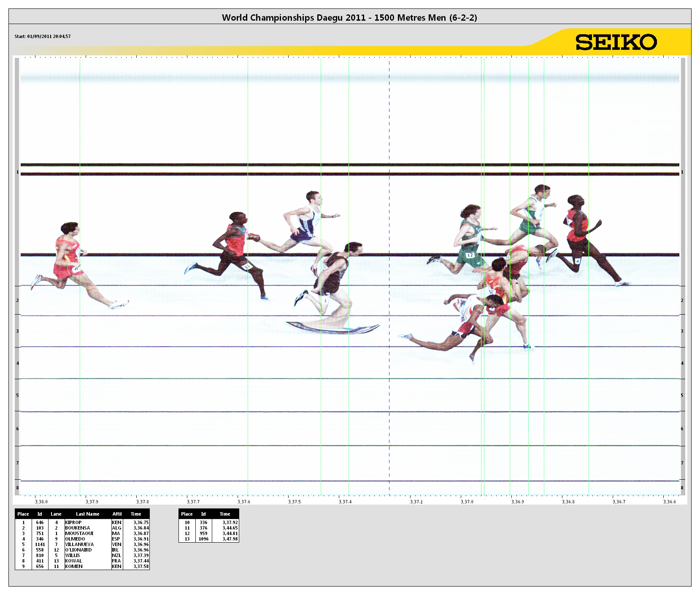
Task: Click time 3,47.98 in second results table
Action: tap(230, 539)
